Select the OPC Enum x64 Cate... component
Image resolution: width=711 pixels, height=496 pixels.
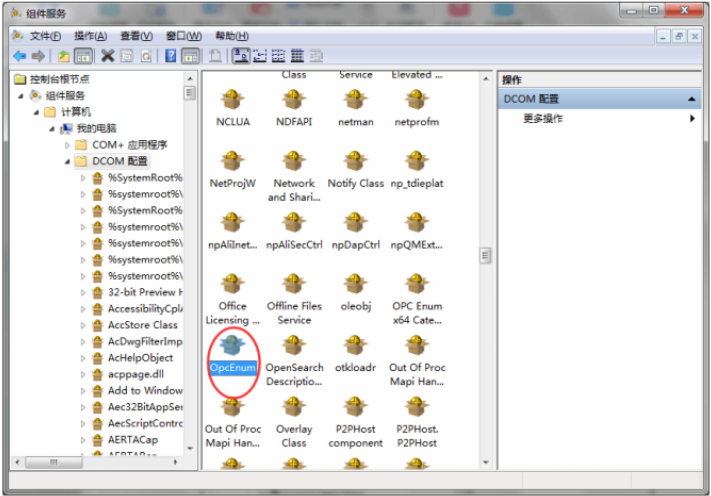tap(417, 299)
